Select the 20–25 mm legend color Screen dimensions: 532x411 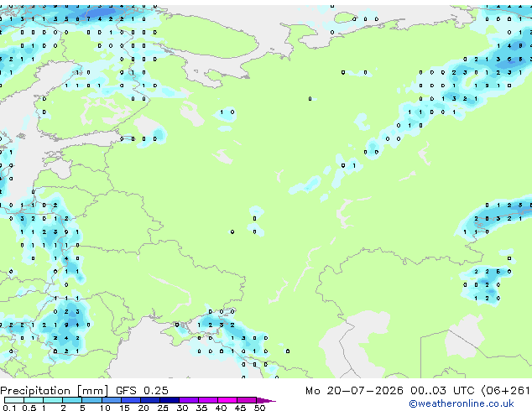tap(149, 400)
